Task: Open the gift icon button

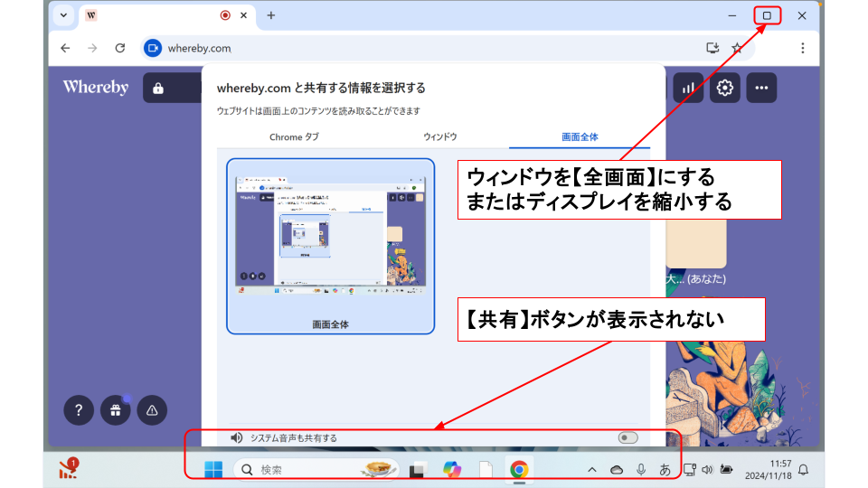Action: tap(115, 410)
